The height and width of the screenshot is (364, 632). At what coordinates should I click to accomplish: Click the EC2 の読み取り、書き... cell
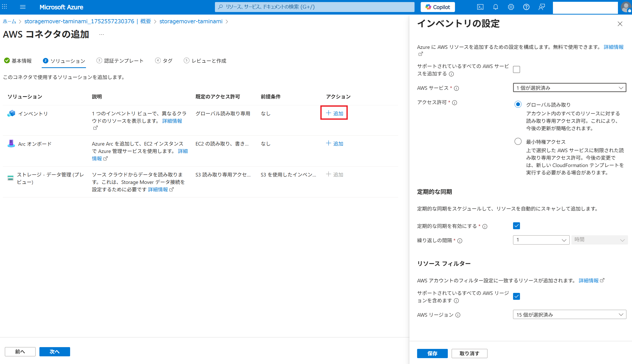(x=222, y=144)
